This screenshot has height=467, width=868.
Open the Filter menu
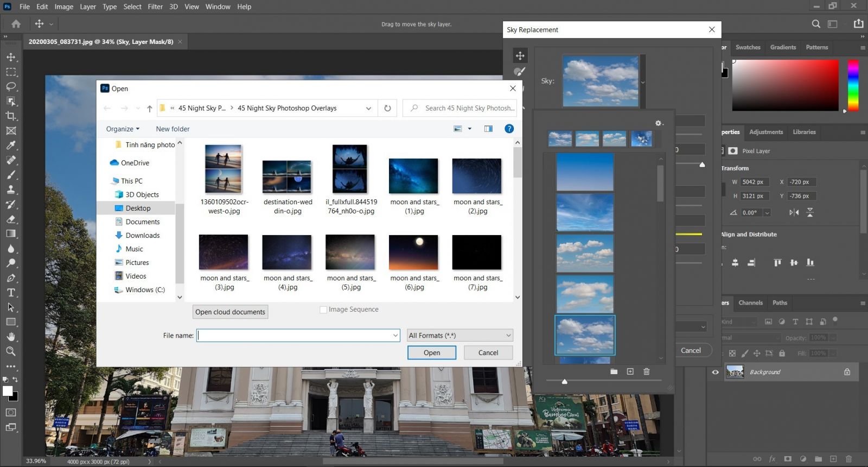tap(155, 7)
